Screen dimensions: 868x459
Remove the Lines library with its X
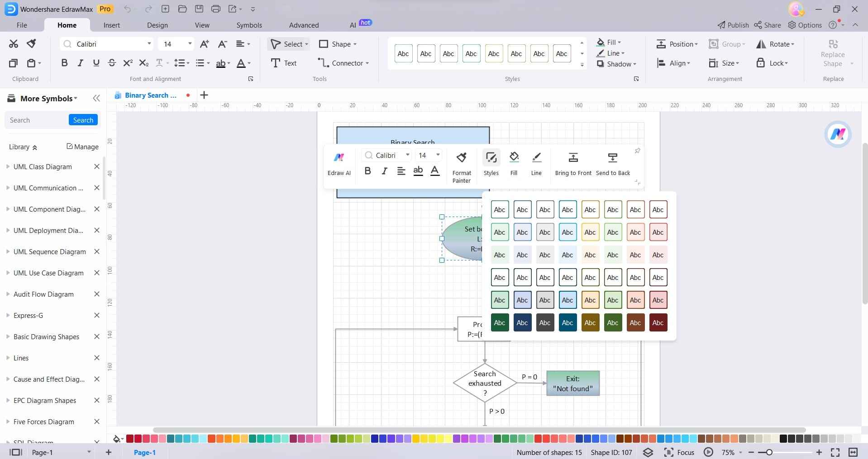pos(96,358)
